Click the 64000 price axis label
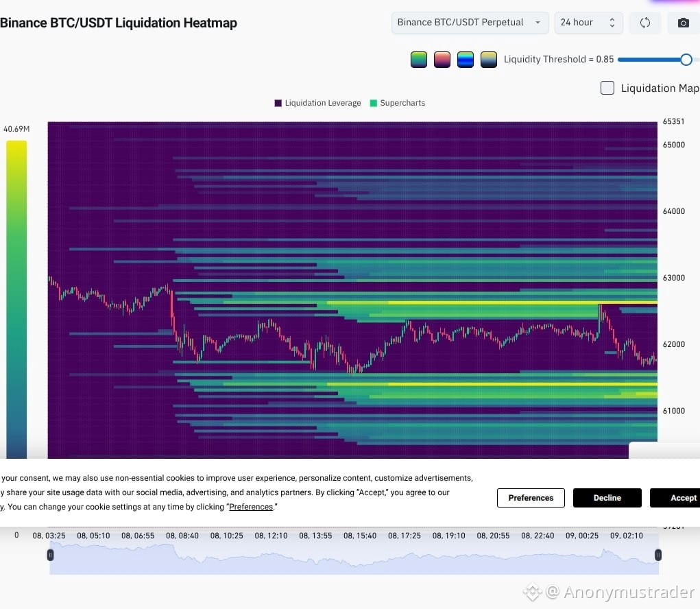The image size is (700, 609). coord(674,211)
